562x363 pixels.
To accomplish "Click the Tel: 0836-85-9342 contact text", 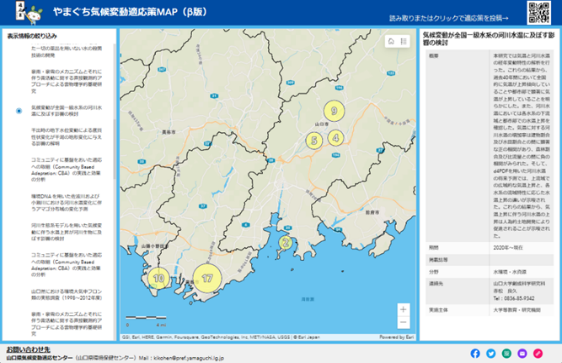I will 514,298.
